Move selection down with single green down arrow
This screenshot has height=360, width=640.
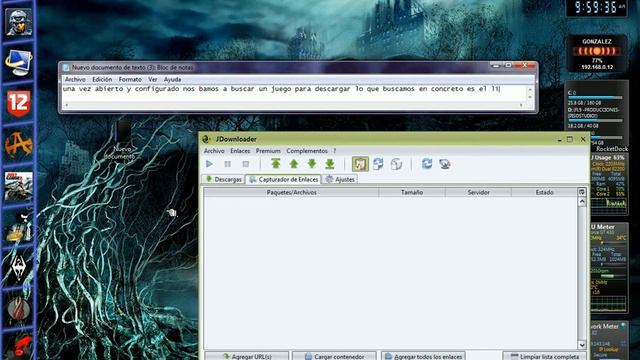coord(312,164)
